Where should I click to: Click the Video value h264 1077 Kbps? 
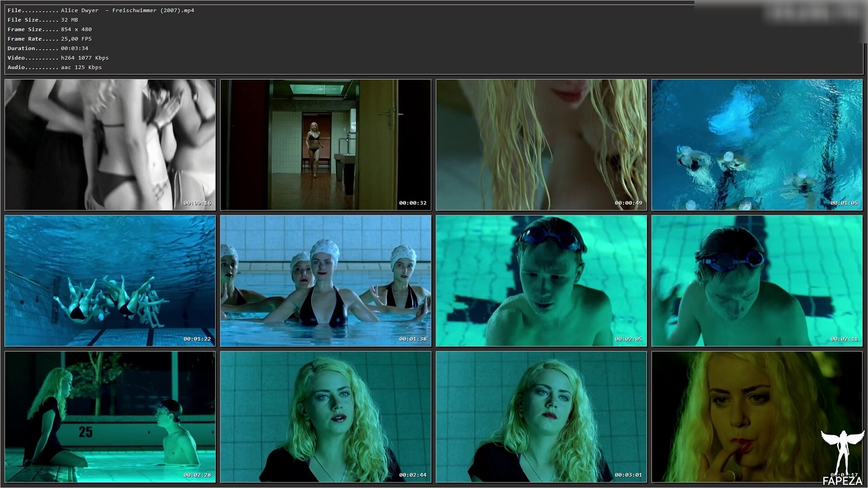(85, 58)
